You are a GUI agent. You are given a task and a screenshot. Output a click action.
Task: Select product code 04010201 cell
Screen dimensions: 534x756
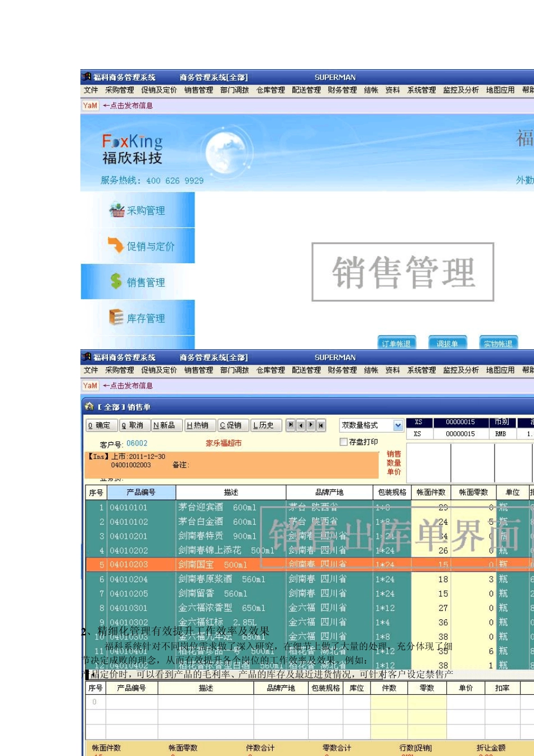(x=141, y=536)
